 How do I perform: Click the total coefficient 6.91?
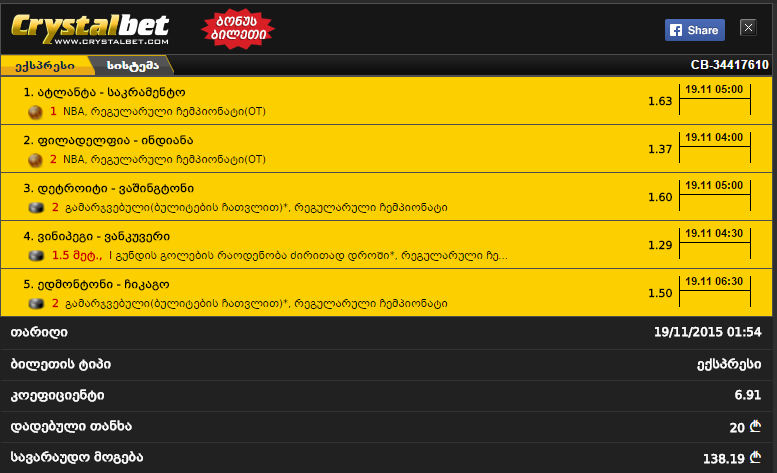[748, 395]
